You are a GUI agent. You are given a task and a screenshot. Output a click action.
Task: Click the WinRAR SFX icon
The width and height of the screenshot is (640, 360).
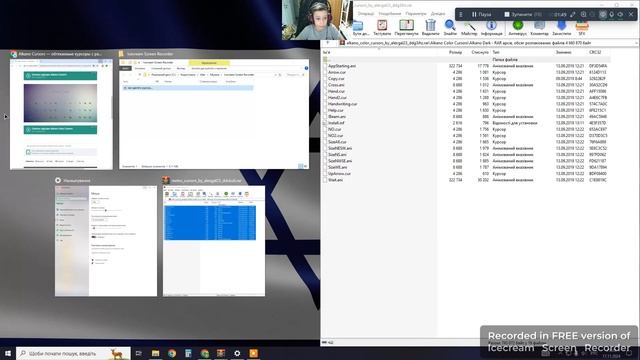[x=582, y=25]
